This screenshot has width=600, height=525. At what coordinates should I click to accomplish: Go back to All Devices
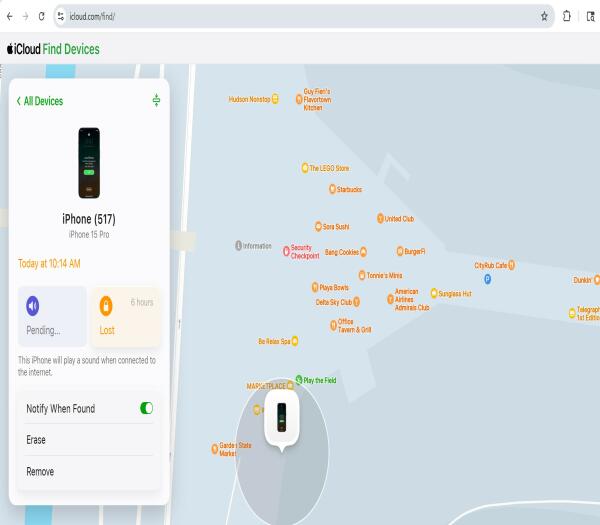coord(40,101)
